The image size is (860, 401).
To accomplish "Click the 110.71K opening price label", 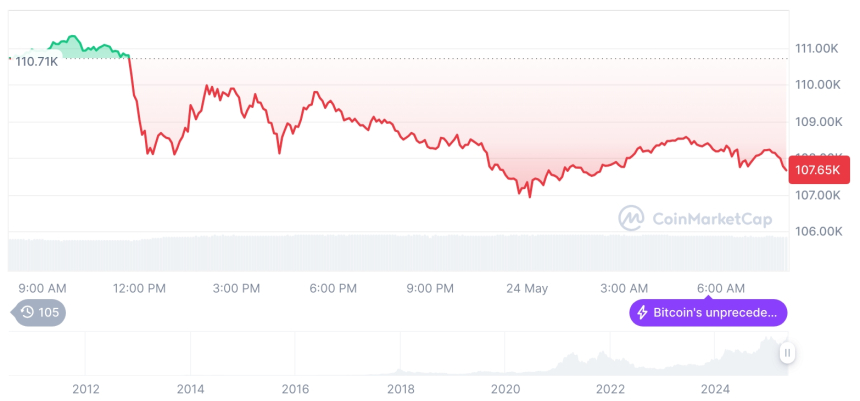I will (x=37, y=61).
